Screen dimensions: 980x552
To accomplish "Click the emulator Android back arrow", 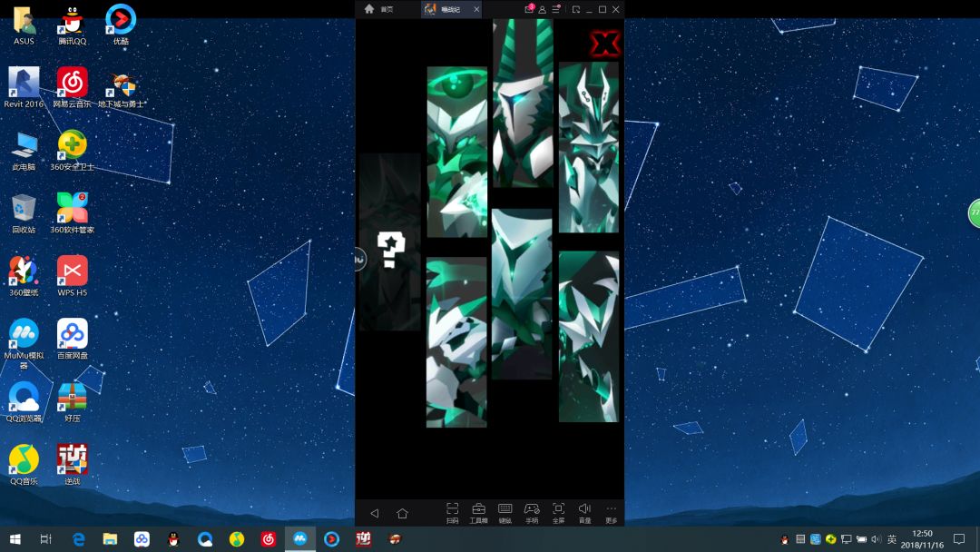I will (x=374, y=513).
